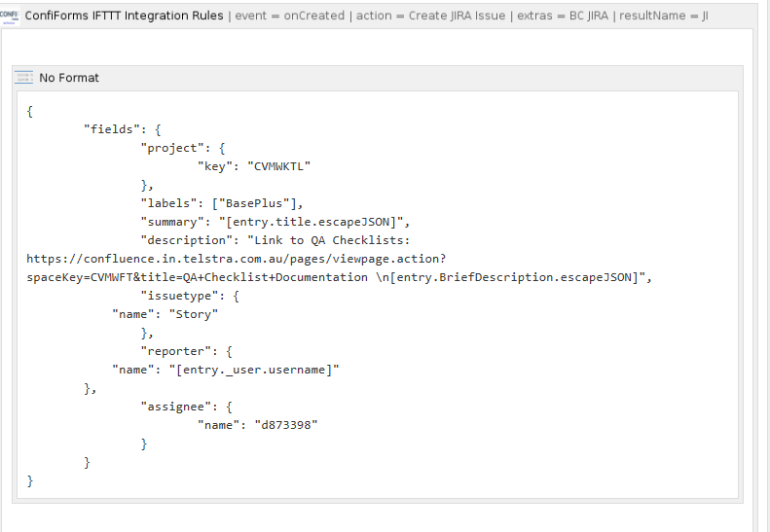Click the ConfiForms macro icon in header
The image size is (770, 532).
tap(9, 16)
